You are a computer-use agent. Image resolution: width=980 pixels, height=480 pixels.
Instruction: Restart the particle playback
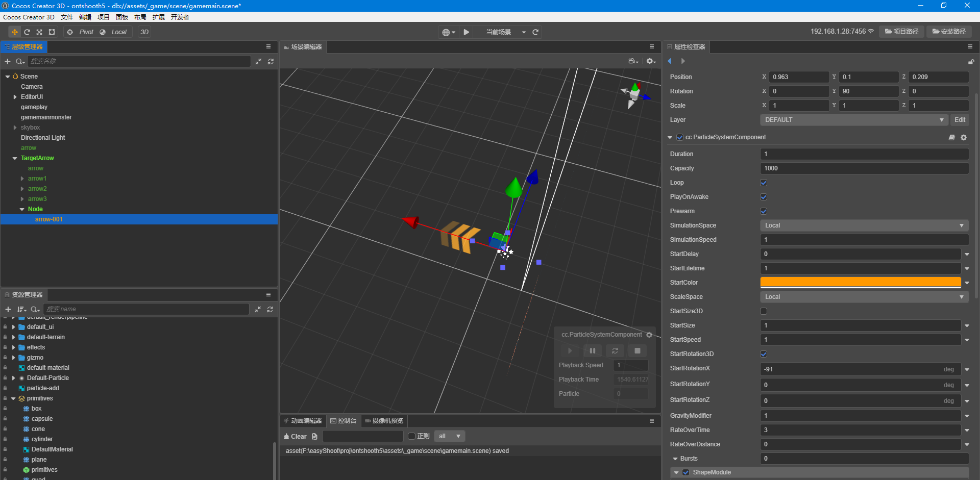point(615,351)
